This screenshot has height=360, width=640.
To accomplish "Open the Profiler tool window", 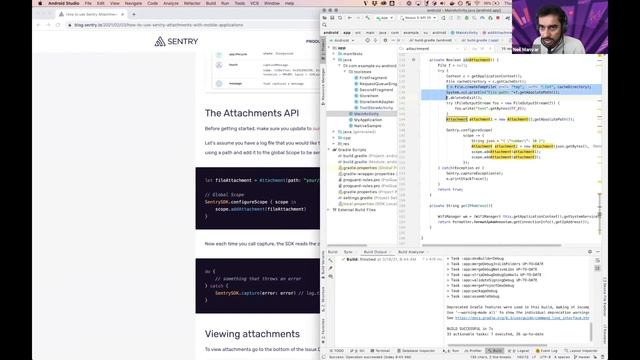I will (x=473, y=351).
